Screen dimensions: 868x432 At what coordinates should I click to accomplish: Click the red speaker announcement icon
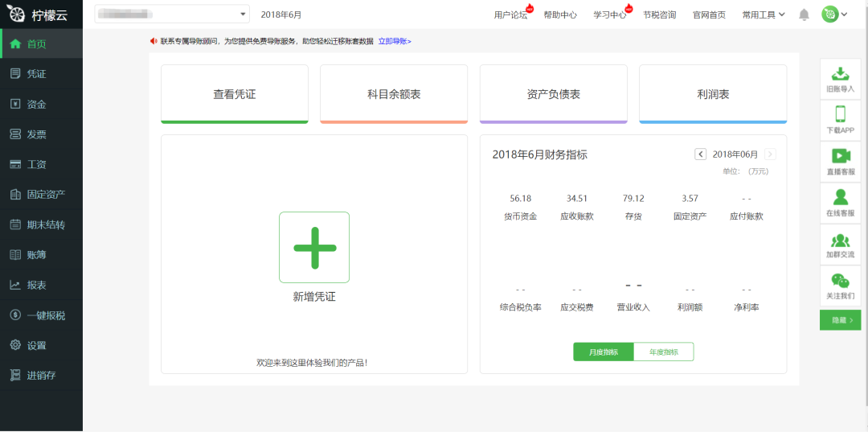[x=154, y=41]
